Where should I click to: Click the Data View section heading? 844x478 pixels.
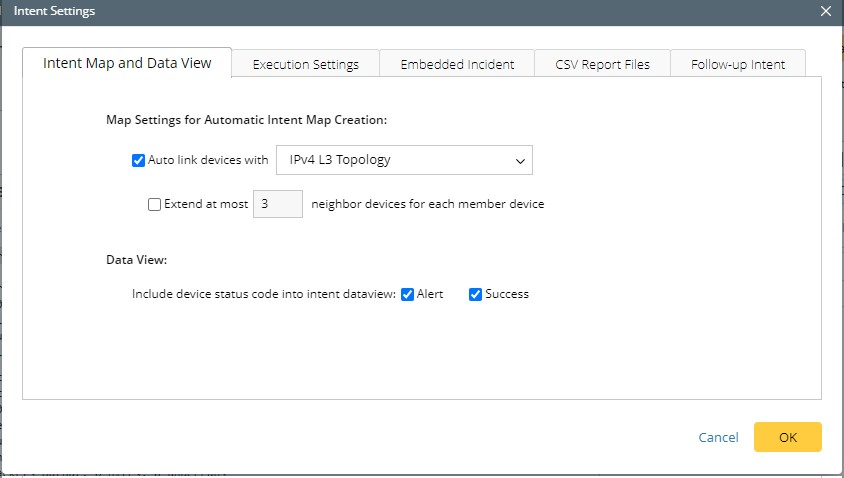tap(136, 260)
